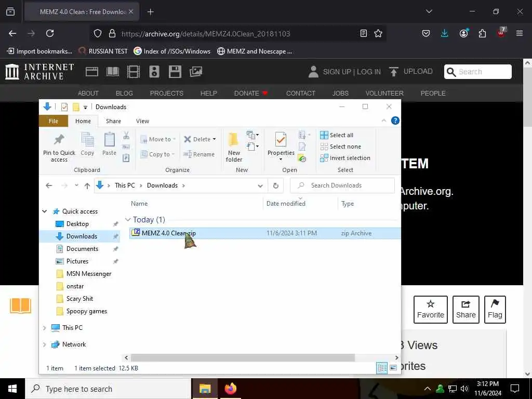Collapse the Quick access tree
532x399 pixels.
pyautogui.click(x=45, y=211)
